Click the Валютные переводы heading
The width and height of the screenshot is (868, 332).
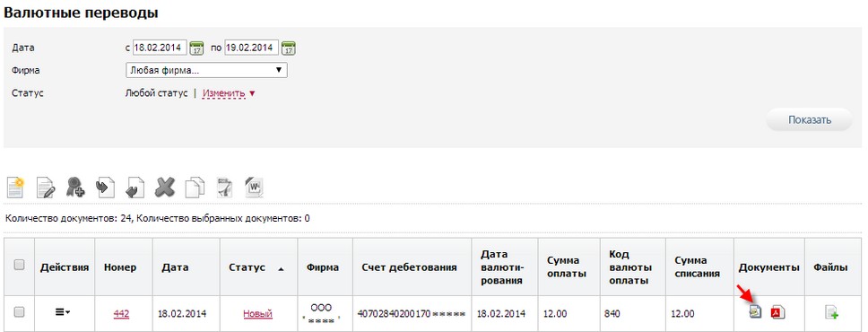(82, 13)
